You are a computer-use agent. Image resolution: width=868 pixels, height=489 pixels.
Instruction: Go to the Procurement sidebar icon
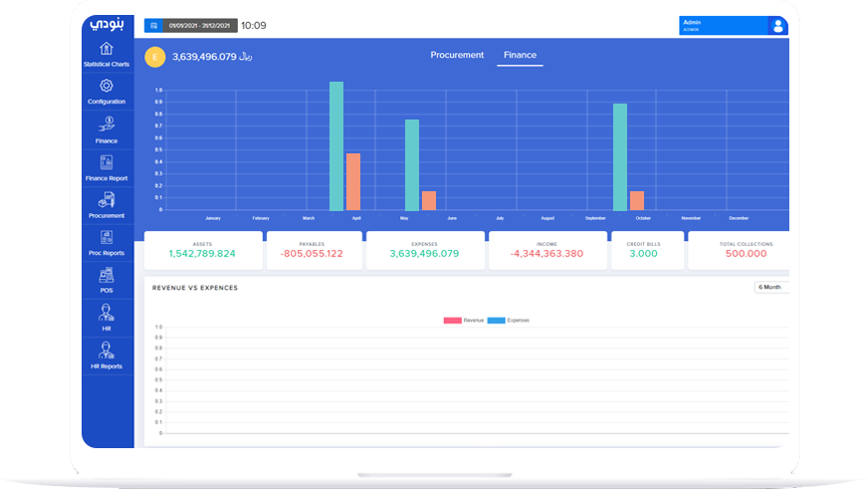click(107, 200)
